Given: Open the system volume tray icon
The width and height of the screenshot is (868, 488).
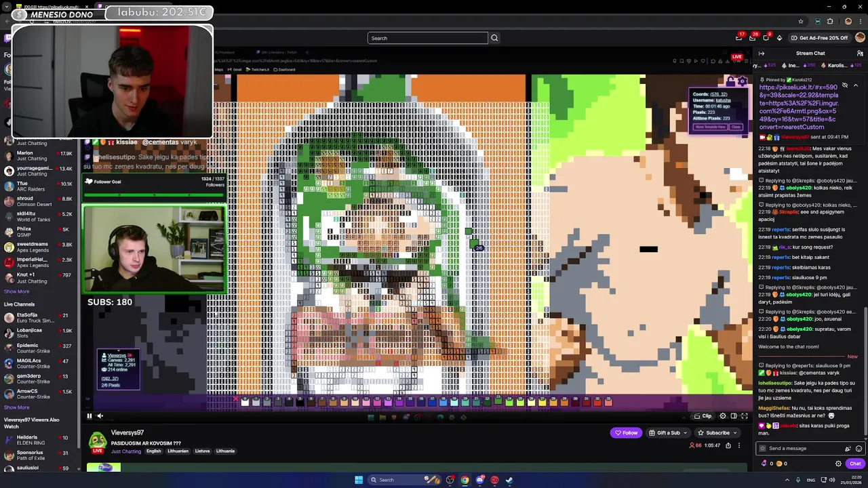Looking at the screenshot, I should (833, 480).
